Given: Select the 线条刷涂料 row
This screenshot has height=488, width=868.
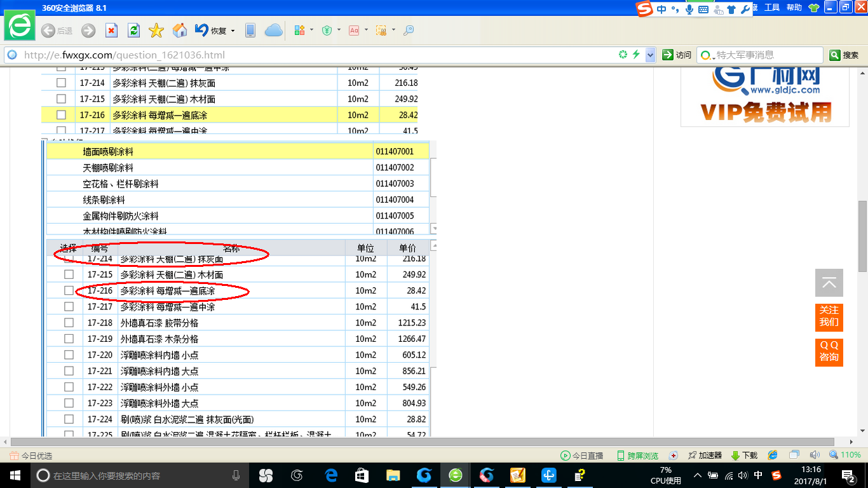Looking at the screenshot, I should coord(238,200).
